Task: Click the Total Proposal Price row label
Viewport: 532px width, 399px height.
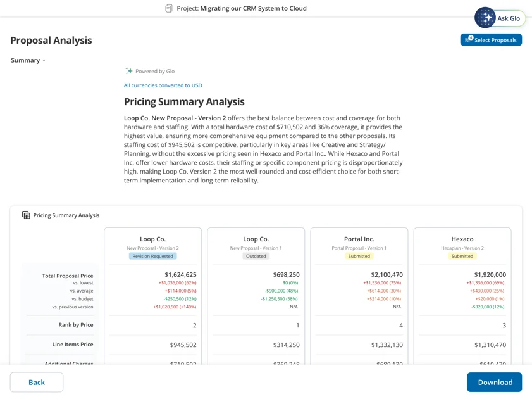Action: click(x=67, y=275)
